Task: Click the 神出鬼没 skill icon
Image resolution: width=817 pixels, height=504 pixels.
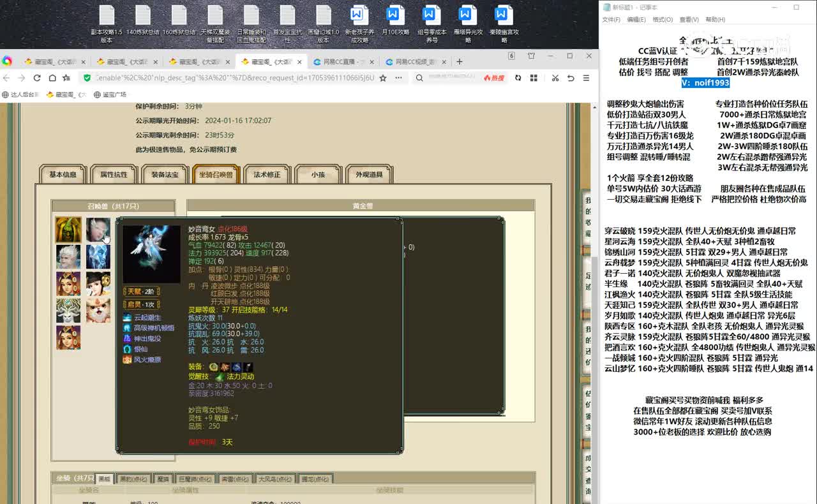Action: coord(127,339)
